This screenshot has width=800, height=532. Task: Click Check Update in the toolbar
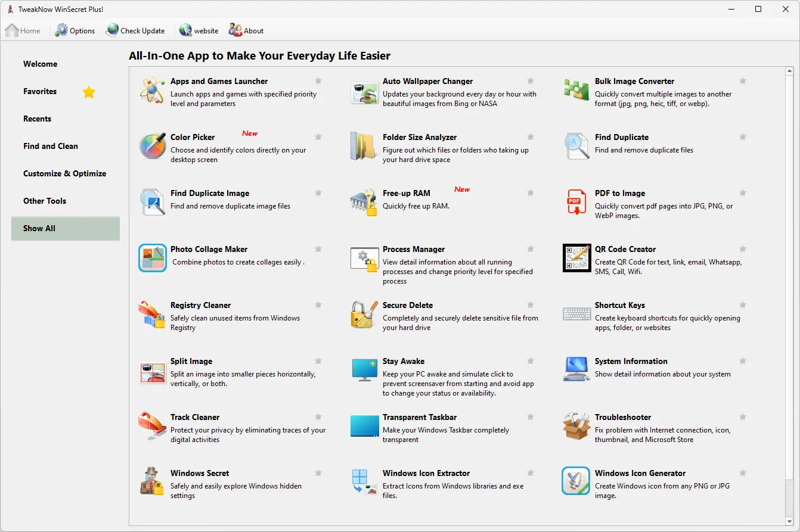(135, 30)
